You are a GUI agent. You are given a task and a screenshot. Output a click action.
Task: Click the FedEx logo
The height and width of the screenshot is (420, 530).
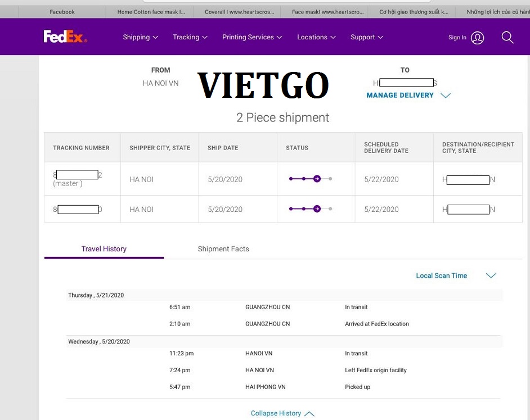click(65, 37)
